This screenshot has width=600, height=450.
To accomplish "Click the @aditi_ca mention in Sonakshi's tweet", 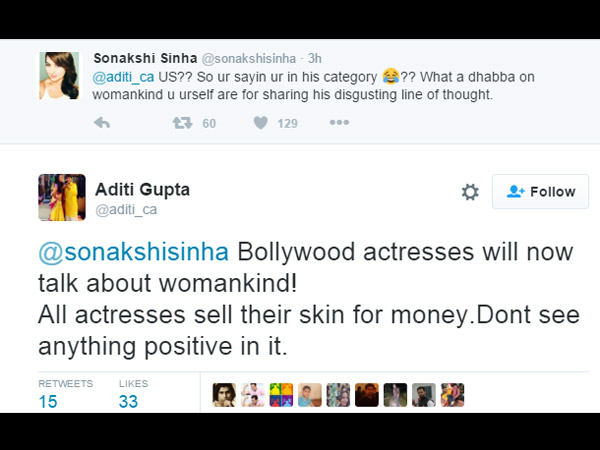I will (122, 75).
